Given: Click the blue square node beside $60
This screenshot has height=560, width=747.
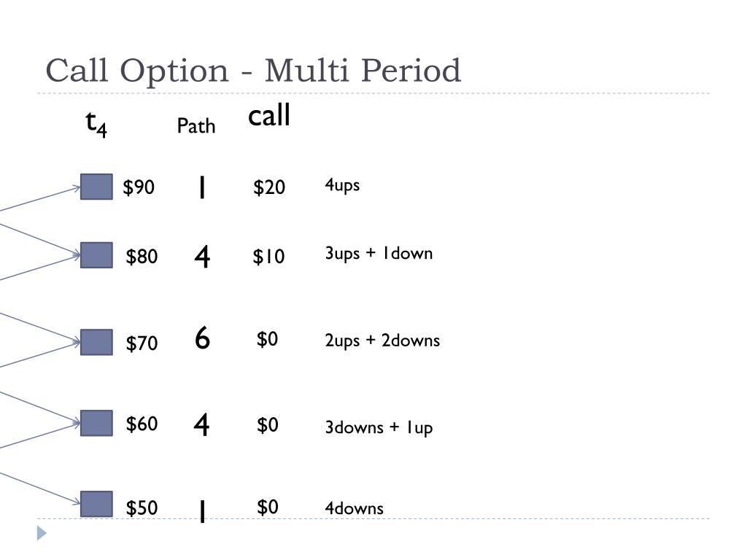Looking at the screenshot, I should pos(97,423).
